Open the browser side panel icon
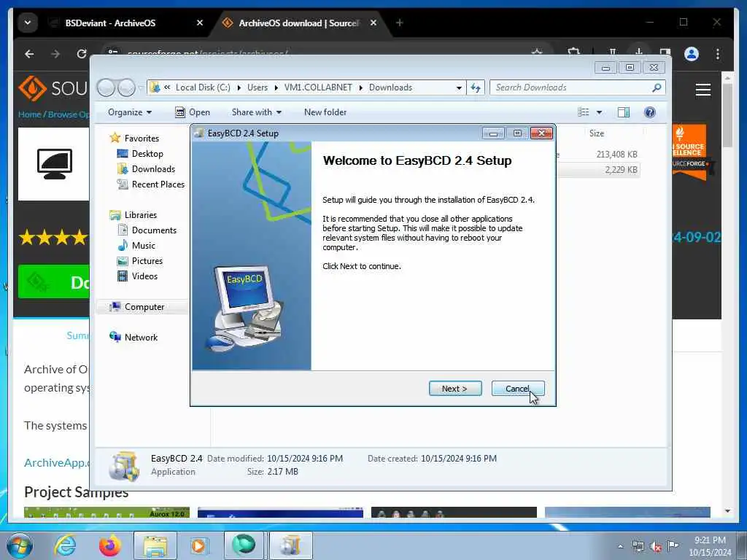This screenshot has width=747, height=560. (665, 52)
